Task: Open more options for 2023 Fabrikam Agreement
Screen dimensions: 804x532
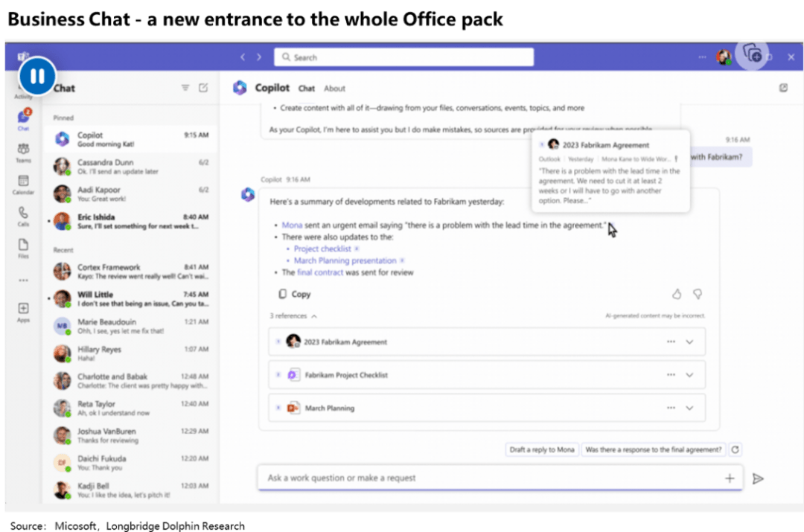Action: coord(671,342)
